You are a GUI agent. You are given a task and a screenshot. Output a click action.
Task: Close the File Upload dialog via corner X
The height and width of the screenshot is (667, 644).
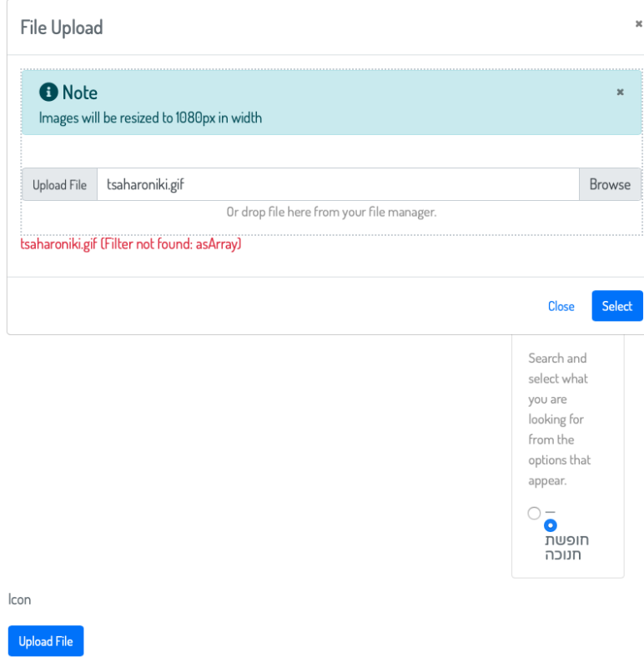tap(638, 24)
